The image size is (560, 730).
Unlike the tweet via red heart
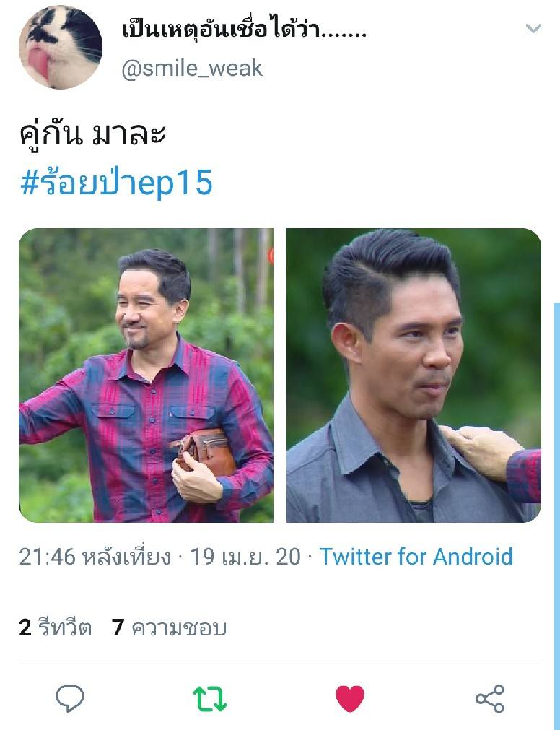(350, 698)
